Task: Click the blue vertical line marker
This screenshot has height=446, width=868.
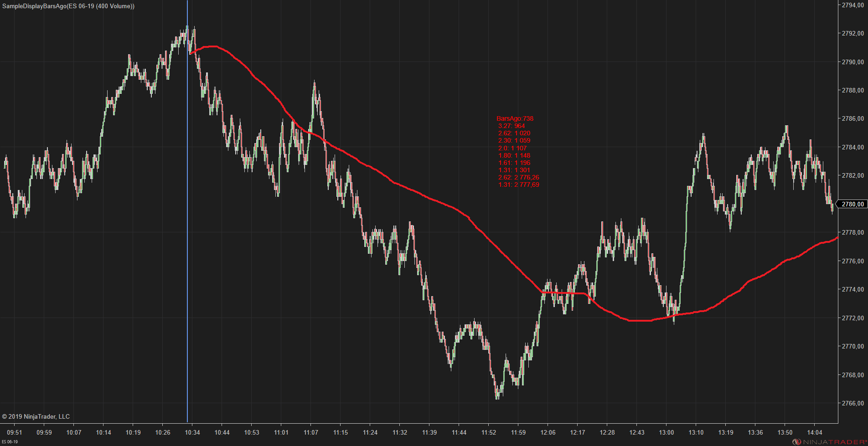Action: coord(187,211)
